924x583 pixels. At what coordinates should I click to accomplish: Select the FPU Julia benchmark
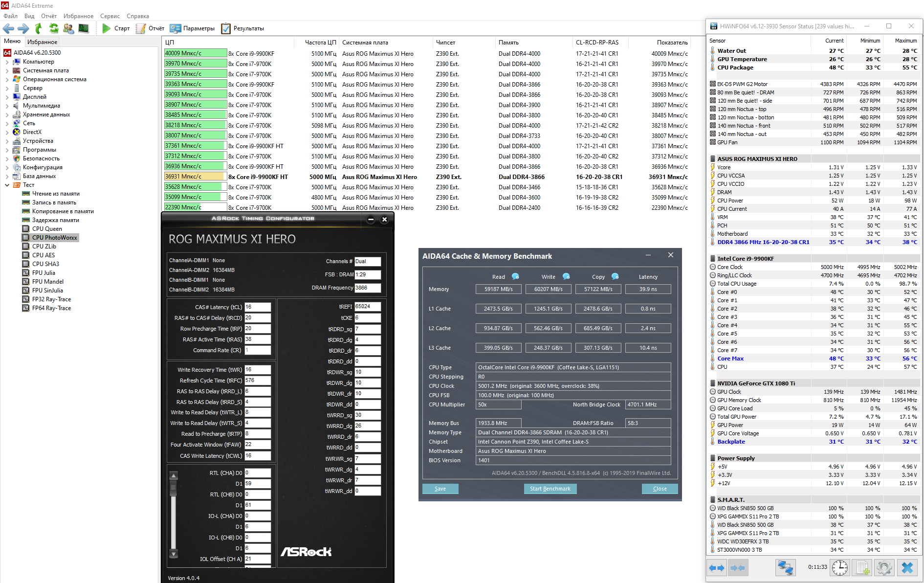point(44,273)
